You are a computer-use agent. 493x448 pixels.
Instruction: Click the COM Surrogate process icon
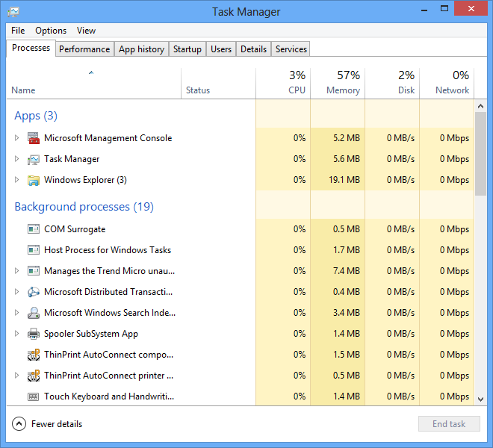tap(33, 229)
